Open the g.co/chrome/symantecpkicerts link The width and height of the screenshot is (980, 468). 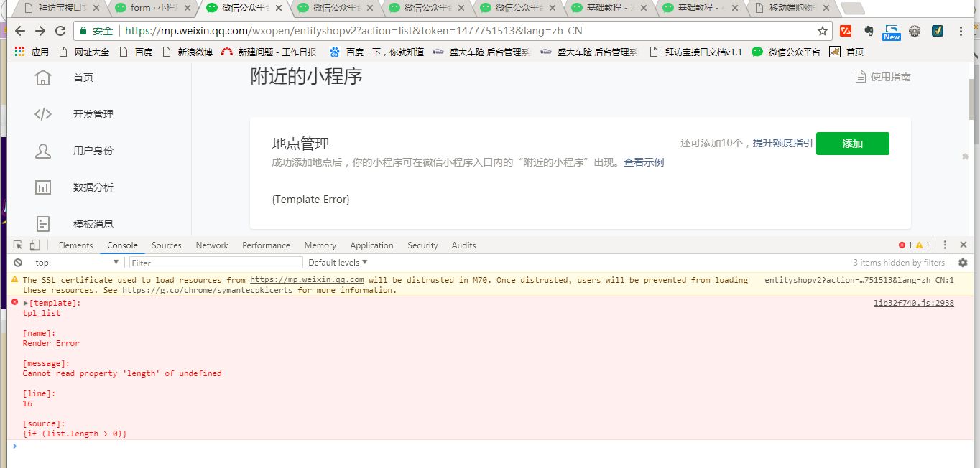208,290
